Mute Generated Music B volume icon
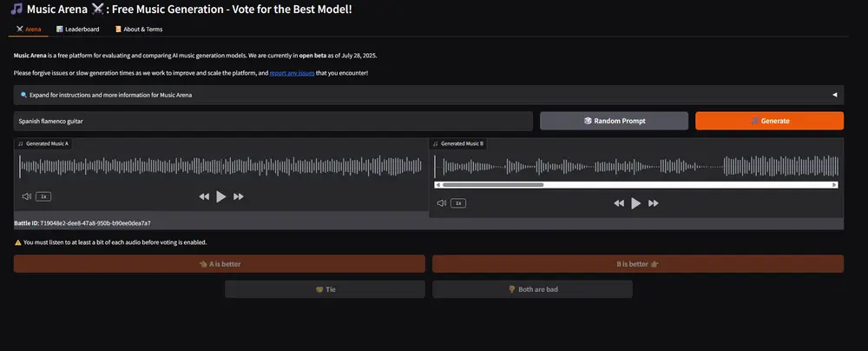The height and width of the screenshot is (351, 868). click(x=442, y=202)
